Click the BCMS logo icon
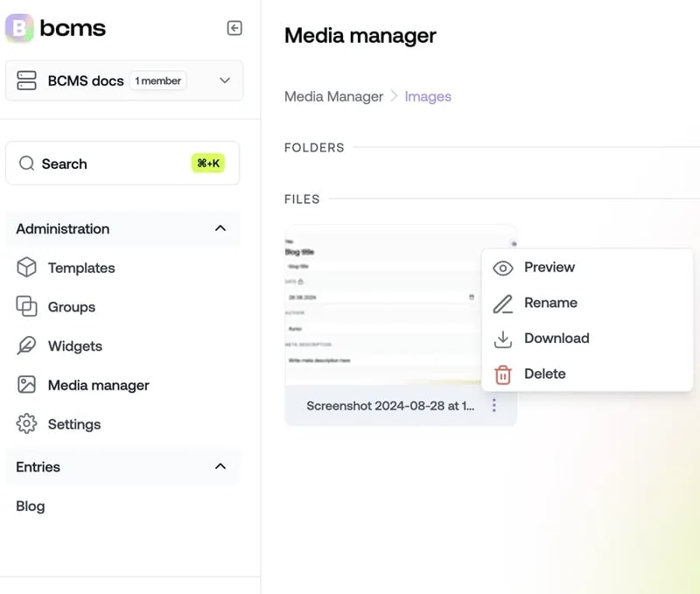Viewport: 700px width, 594px height. coord(19,28)
